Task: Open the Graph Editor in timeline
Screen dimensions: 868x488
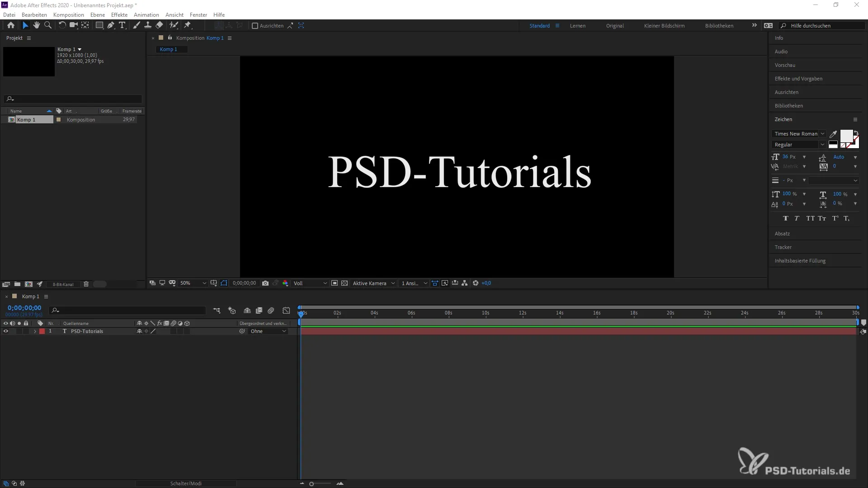Action: click(x=286, y=310)
